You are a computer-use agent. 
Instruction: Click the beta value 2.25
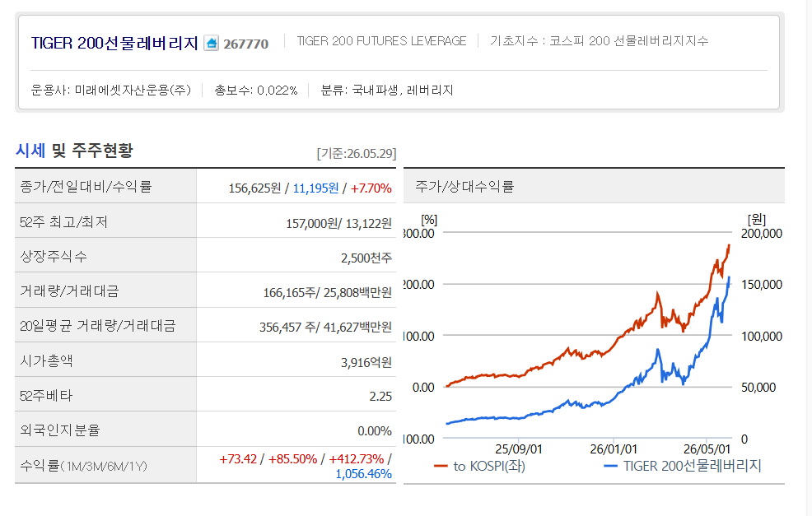point(380,397)
